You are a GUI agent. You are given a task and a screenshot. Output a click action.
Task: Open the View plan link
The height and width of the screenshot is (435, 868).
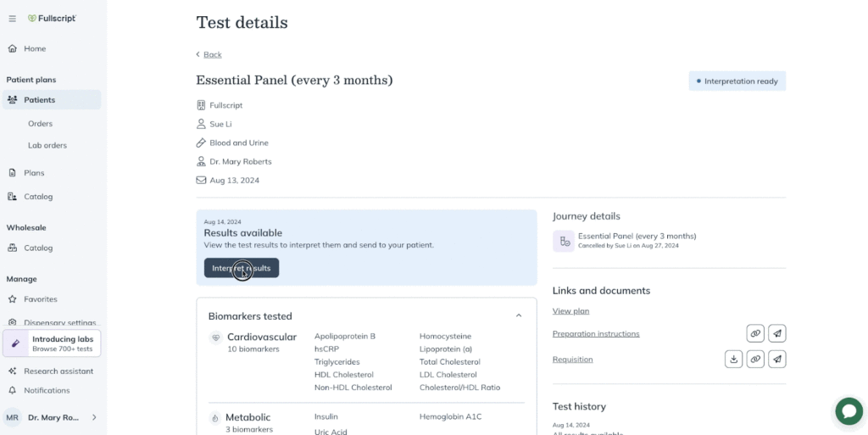[570, 311]
